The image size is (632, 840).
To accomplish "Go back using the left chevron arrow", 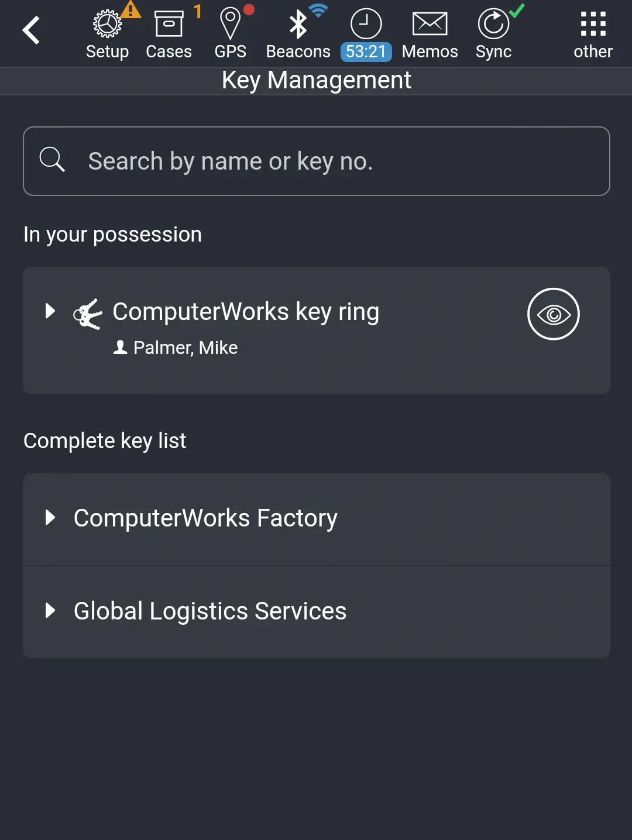I will pos(31,29).
